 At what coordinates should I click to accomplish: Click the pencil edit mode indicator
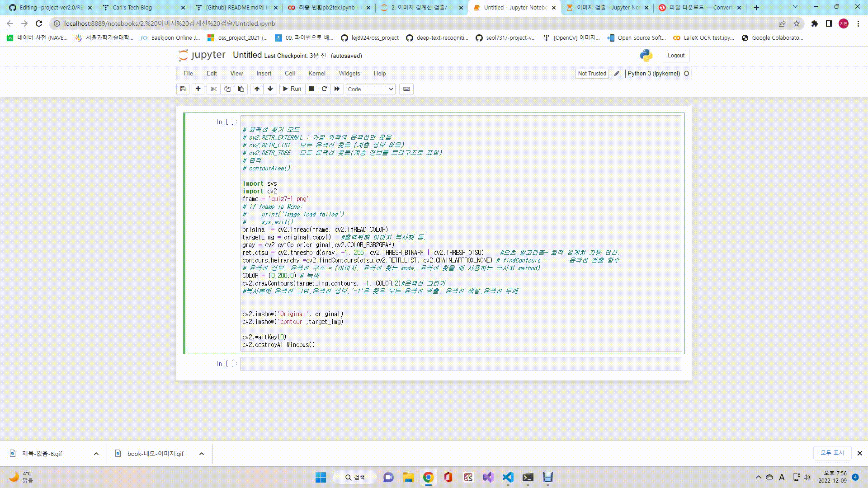click(x=617, y=73)
